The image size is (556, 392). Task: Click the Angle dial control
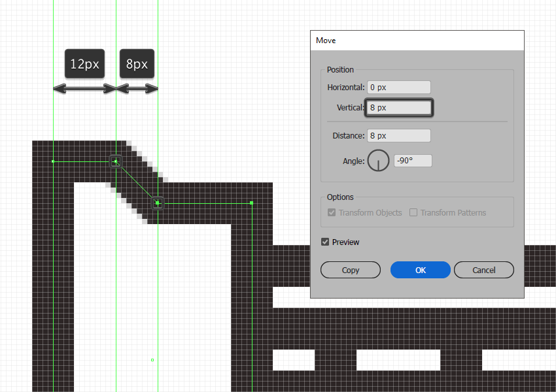(x=378, y=161)
